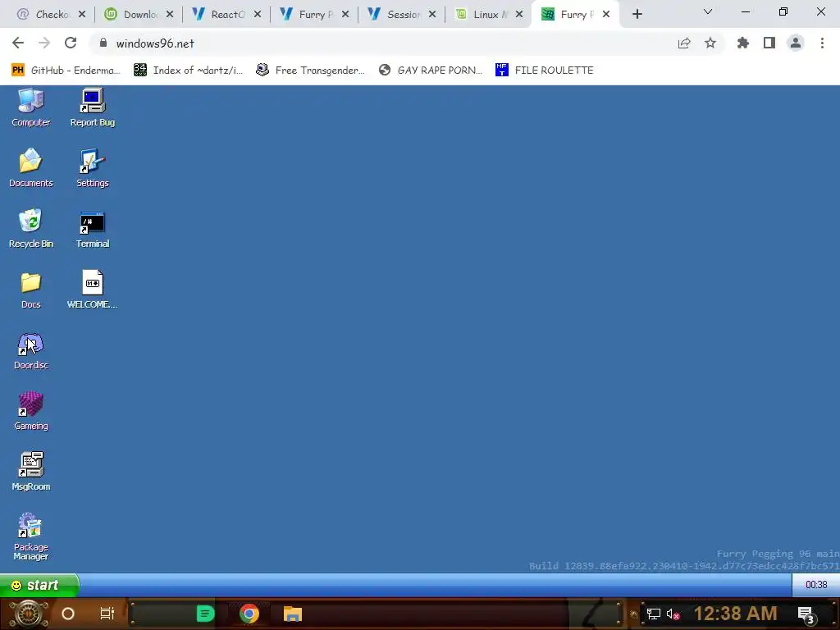Image resolution: width=840 pixels, height=630 pixels.
Task: Open a new browser tab
Action: coord(637,15)
